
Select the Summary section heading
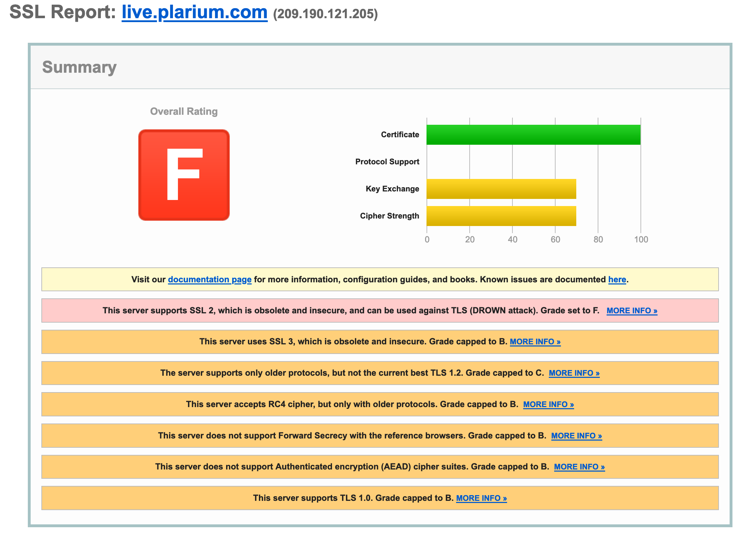[x=79, y=67]
